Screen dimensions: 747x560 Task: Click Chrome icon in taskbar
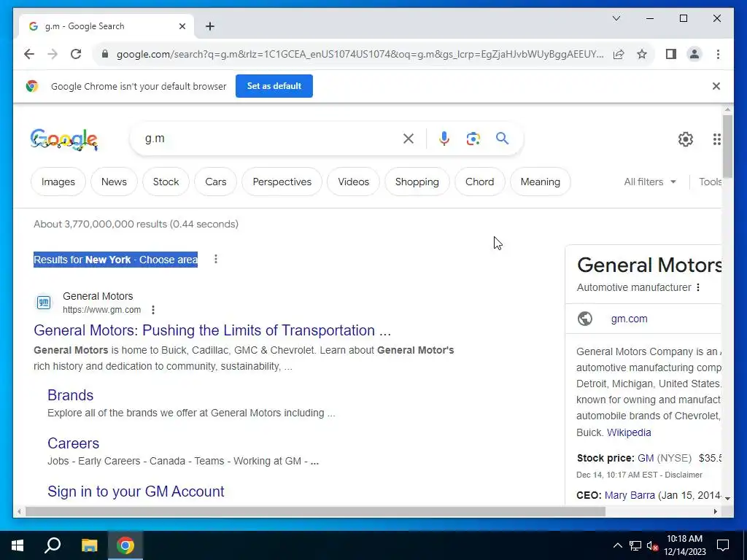[x=125, y=545]
